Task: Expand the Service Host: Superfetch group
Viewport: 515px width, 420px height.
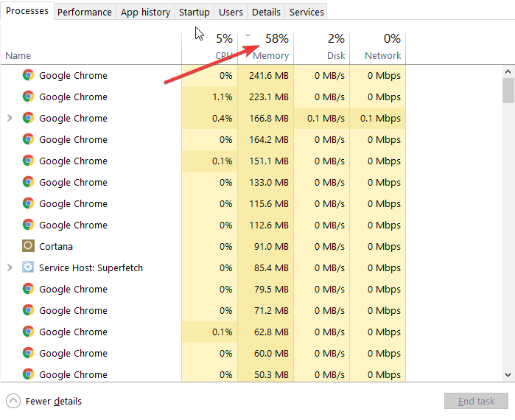Action: (10, 267)
